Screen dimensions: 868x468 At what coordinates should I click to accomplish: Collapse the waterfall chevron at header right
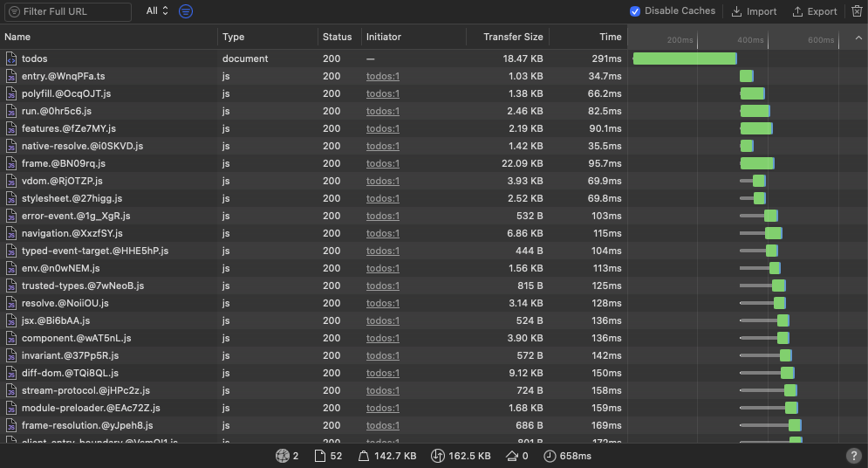coord(858,38)
